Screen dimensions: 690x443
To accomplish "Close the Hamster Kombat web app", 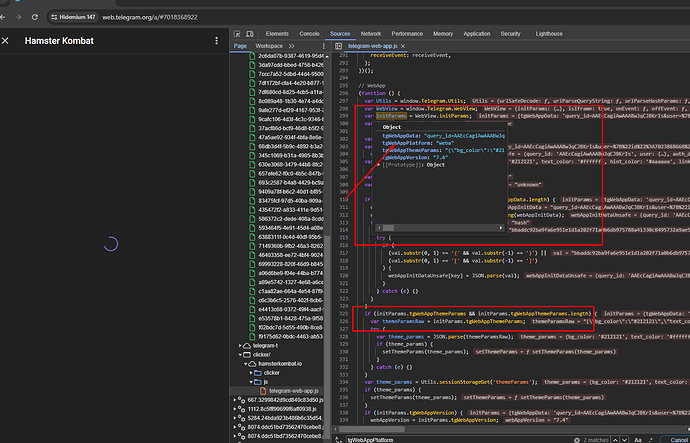I will click(5, 40).
